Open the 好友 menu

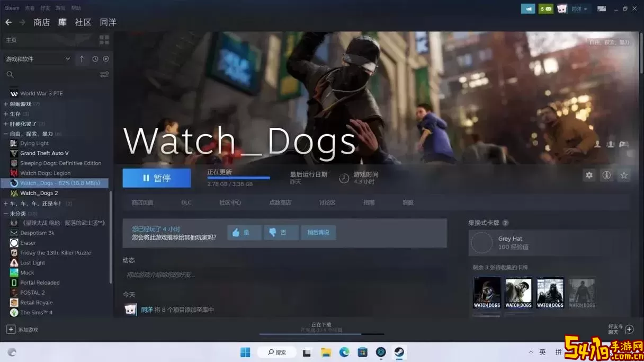[x=45, y=8]
